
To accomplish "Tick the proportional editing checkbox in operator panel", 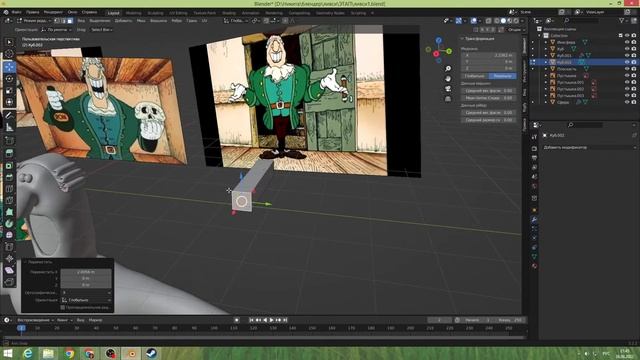I will (63, 307).
